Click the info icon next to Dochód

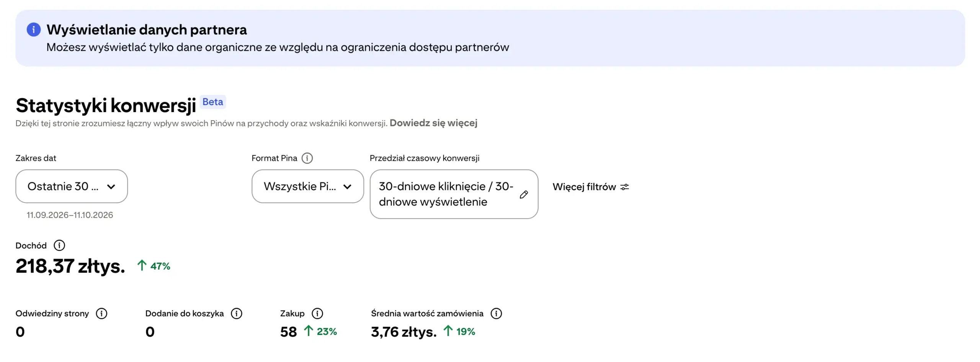59,245
